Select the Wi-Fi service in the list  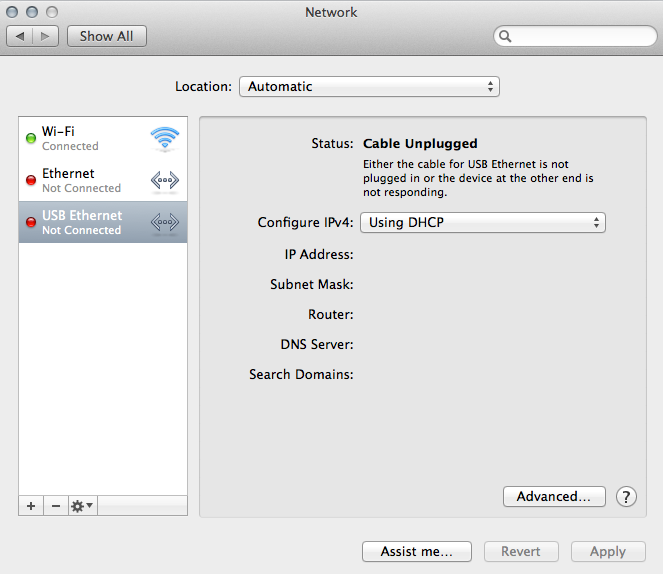(x=103, y=138)
